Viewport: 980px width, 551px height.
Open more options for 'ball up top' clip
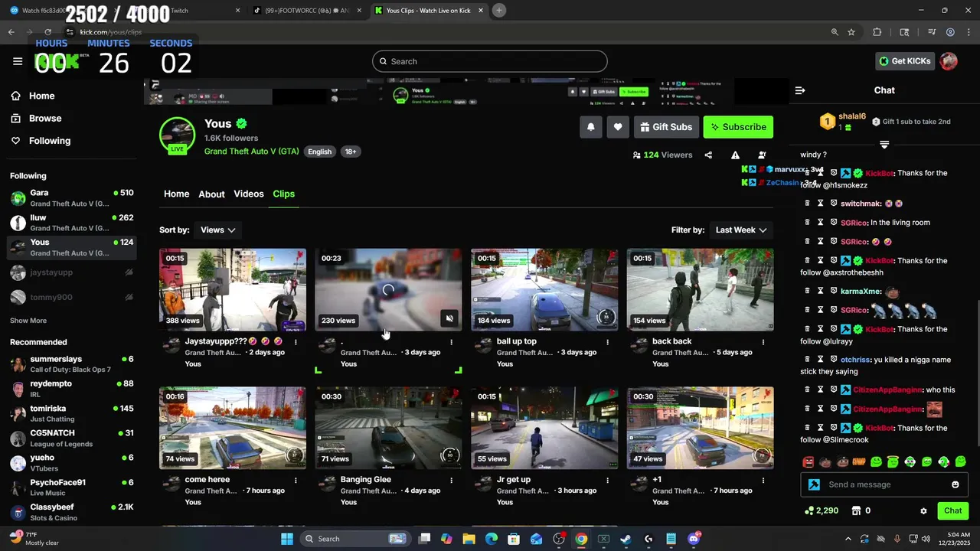pos(607,342)
